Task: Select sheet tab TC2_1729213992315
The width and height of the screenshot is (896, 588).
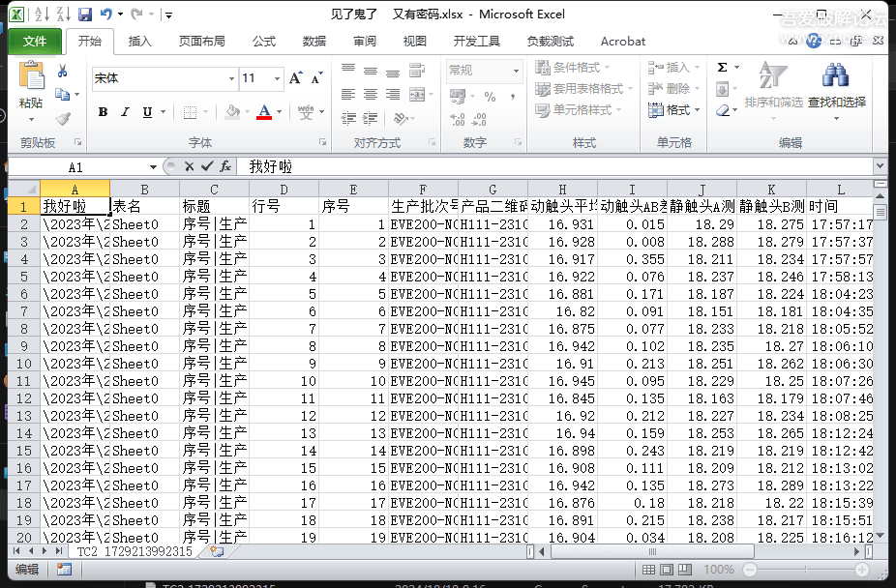Action: click(x=134, y=551)
